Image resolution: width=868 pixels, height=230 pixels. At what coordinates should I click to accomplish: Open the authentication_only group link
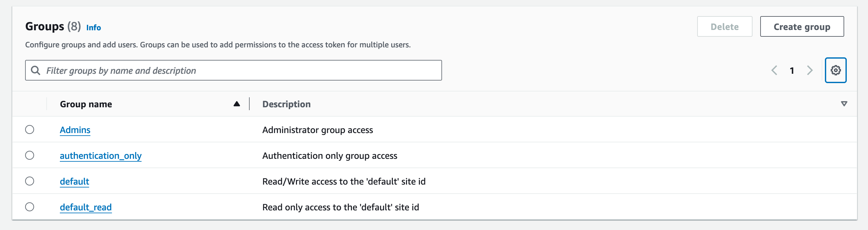click(100, 156)
